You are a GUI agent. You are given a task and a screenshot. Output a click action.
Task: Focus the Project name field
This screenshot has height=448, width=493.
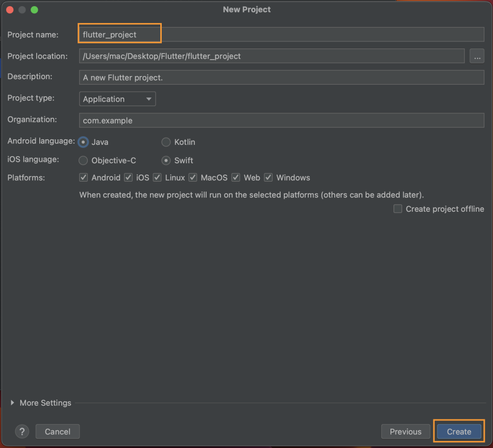tap(281, 35)
